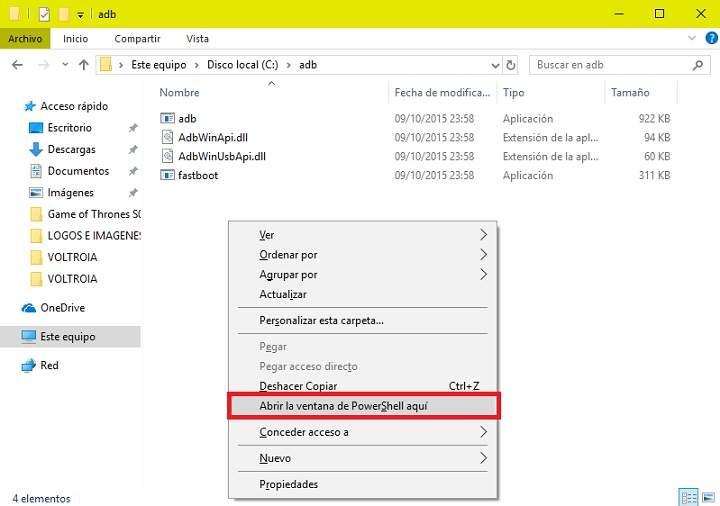Image resolution: width=720 pixels, height=506 pixels.
Task: Click the search magnifier icon
Action: (x=698, y=65)
